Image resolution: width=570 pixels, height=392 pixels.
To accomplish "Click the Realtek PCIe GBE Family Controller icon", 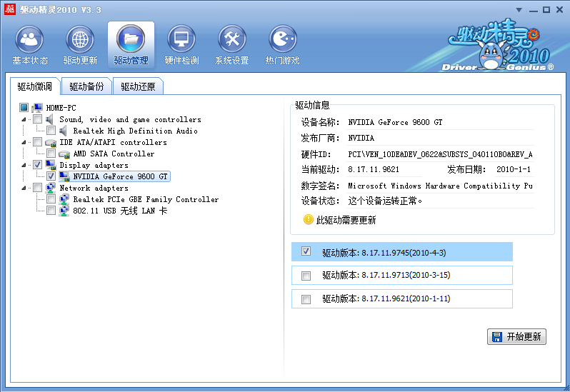I will click(64, 199).
